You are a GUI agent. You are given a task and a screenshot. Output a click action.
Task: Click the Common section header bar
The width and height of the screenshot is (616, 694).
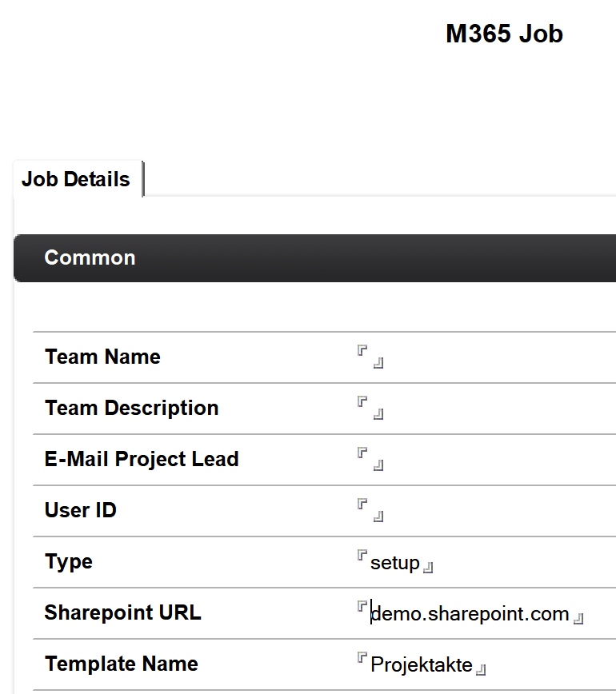[x=314, y=258]
